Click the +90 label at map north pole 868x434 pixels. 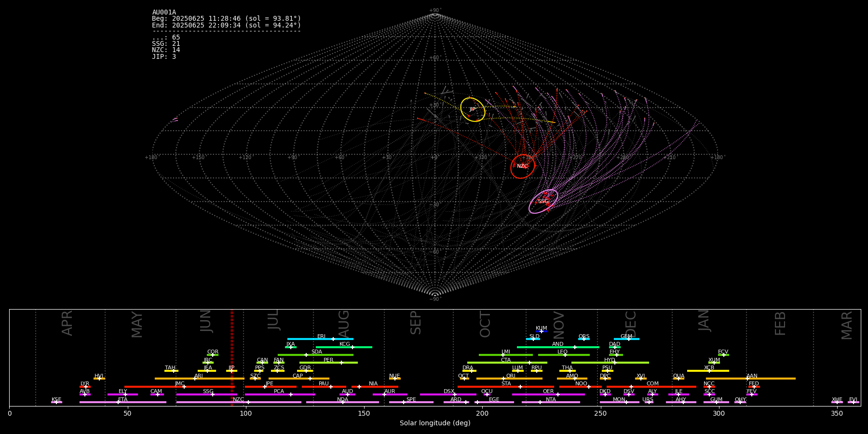tap(435, 11)
